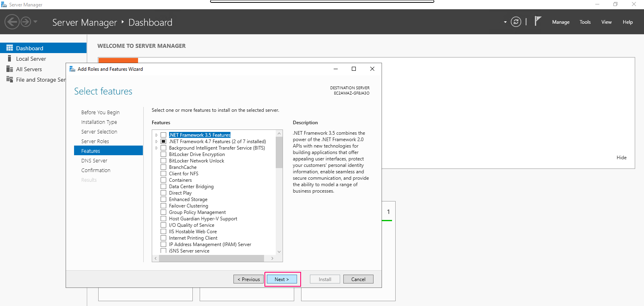Maximize the Add Roles wizard window
Viewport: 644px width, 306px height.
tap(354, 69)
